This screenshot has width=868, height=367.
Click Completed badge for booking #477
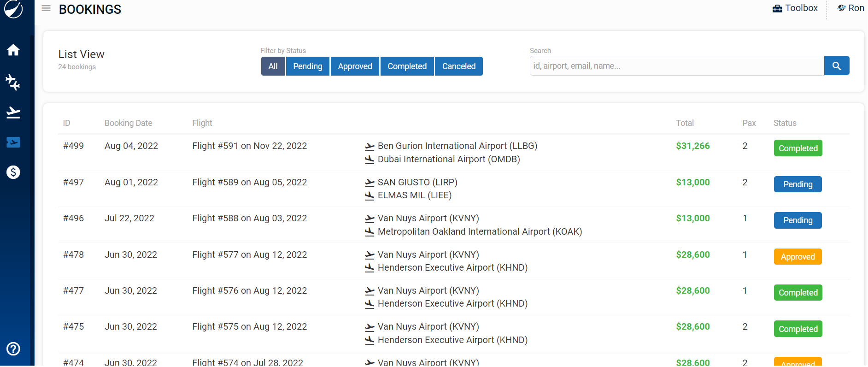pos(798,293)
